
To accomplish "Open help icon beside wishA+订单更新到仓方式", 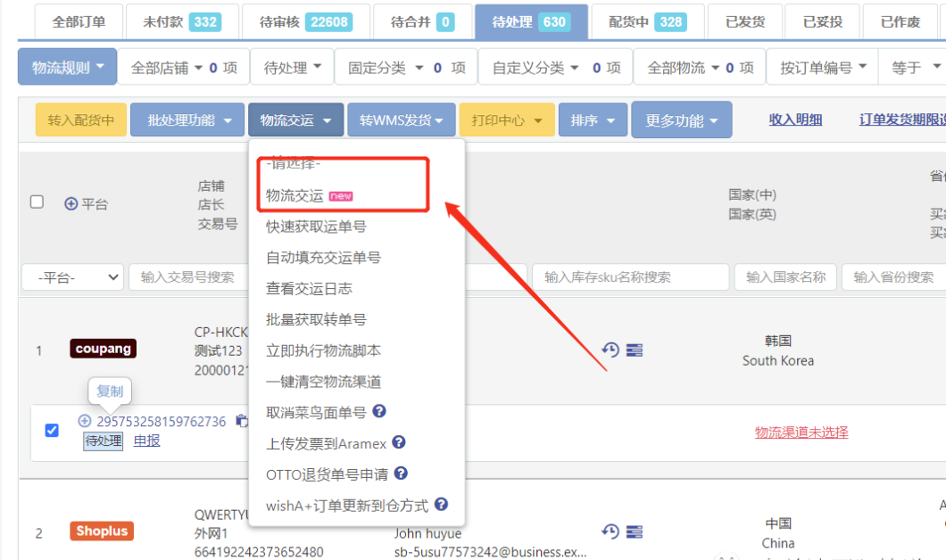I will (441, 504).
